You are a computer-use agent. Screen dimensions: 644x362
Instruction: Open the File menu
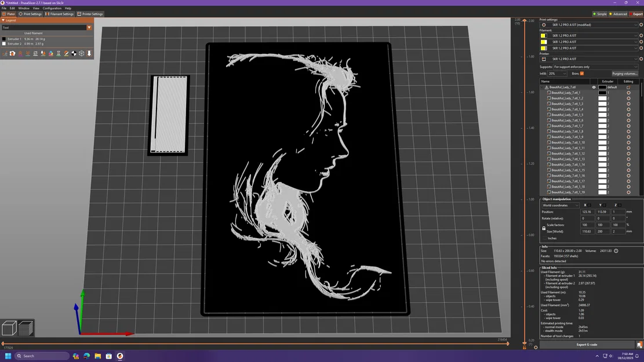(3, 8)
